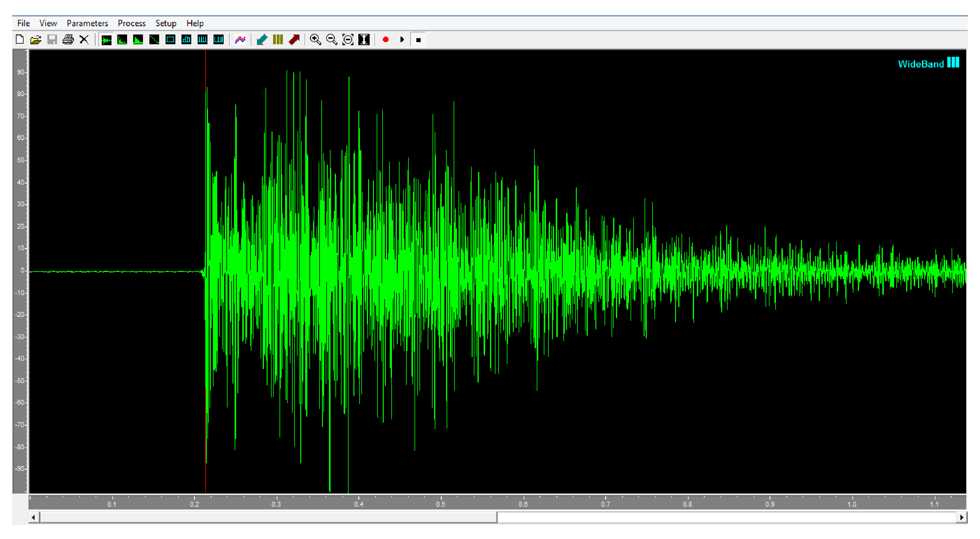Screen dimensions: 980x539
Task: Zoom in with magnifier plus icon
Action: click(315, 40)
